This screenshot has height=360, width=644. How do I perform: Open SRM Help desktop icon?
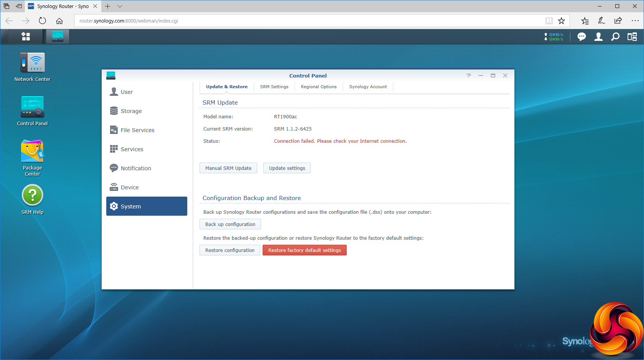coord(32,200)
